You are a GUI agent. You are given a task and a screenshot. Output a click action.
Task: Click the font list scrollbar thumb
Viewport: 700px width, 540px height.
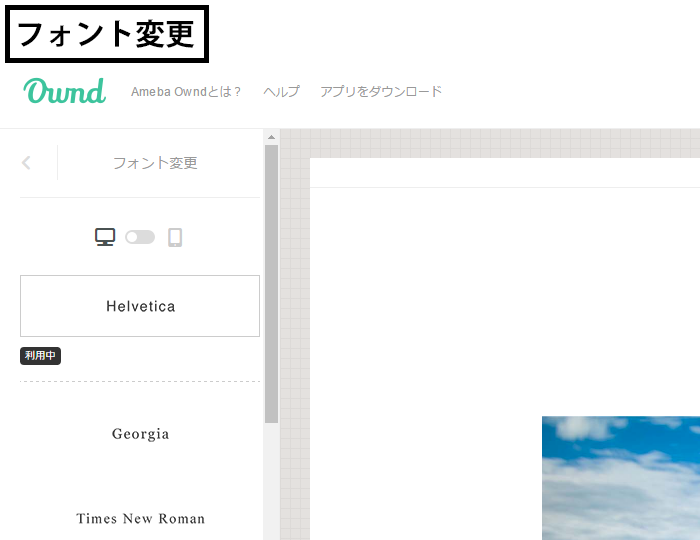click(x=271, y=280)
